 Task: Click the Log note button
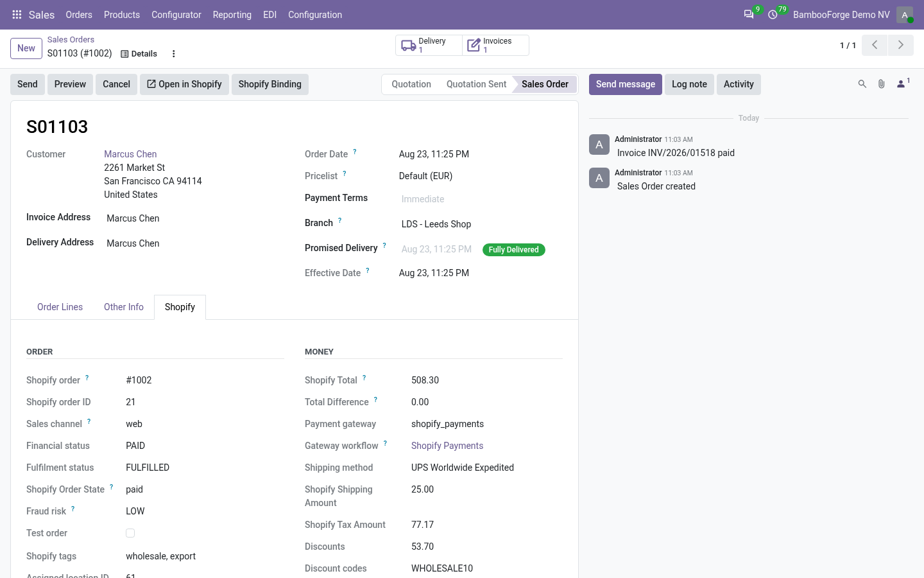point(689,84)
